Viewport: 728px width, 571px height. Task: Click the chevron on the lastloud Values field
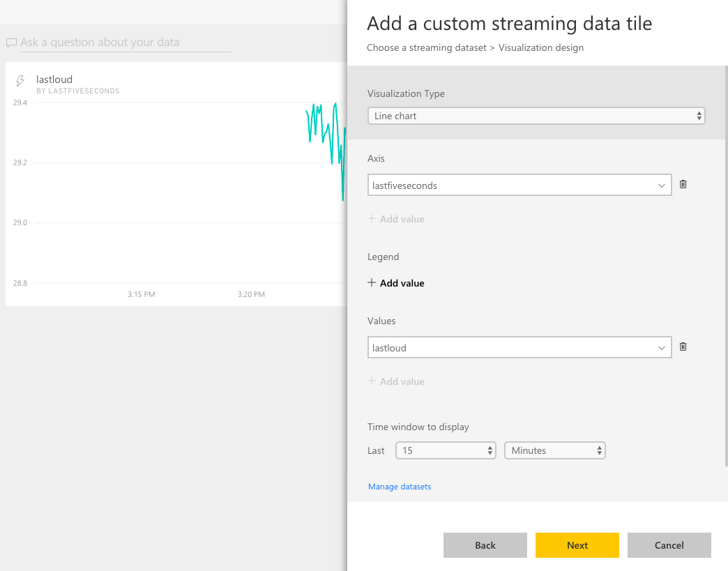click(x=662, y=347)
